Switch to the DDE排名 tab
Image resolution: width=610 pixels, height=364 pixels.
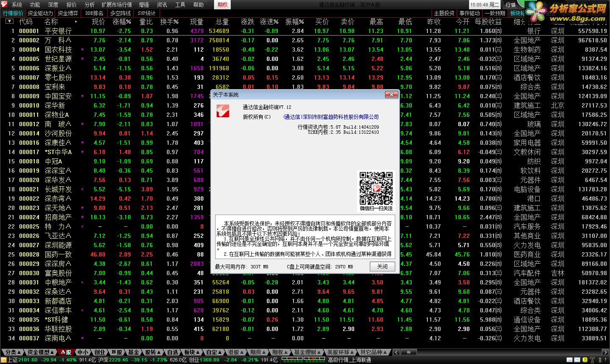(94, 13)
